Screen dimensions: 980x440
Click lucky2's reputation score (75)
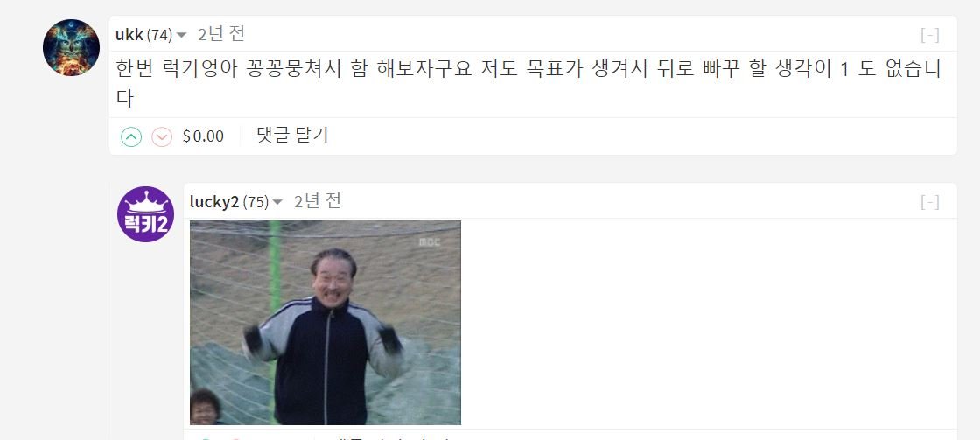pos(255,202)
